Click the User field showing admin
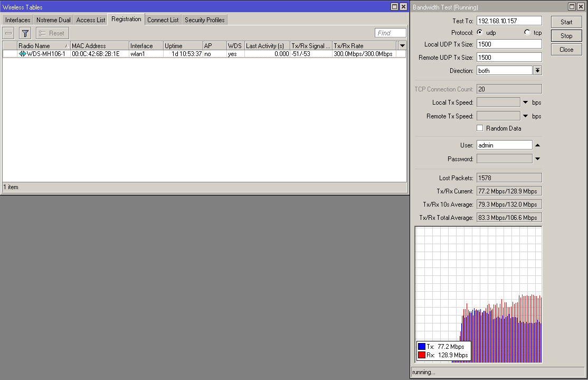This screenshot has width=588, height=380. [x=505, y=145]
